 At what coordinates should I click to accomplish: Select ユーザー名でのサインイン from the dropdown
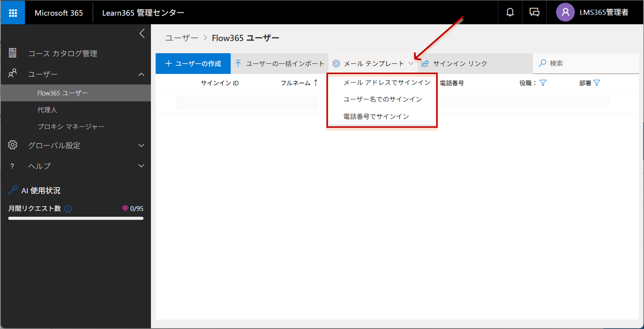coord(383,99)
